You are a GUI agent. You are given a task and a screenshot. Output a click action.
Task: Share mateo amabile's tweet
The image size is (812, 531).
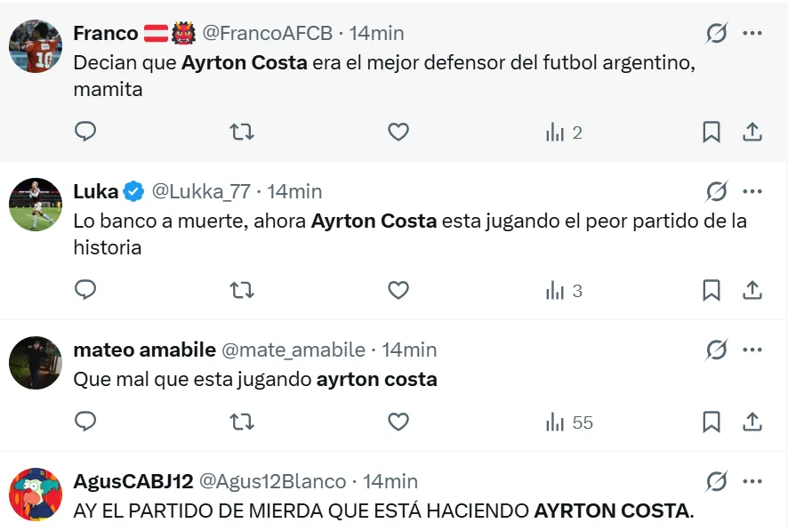[x=752, y=422]
